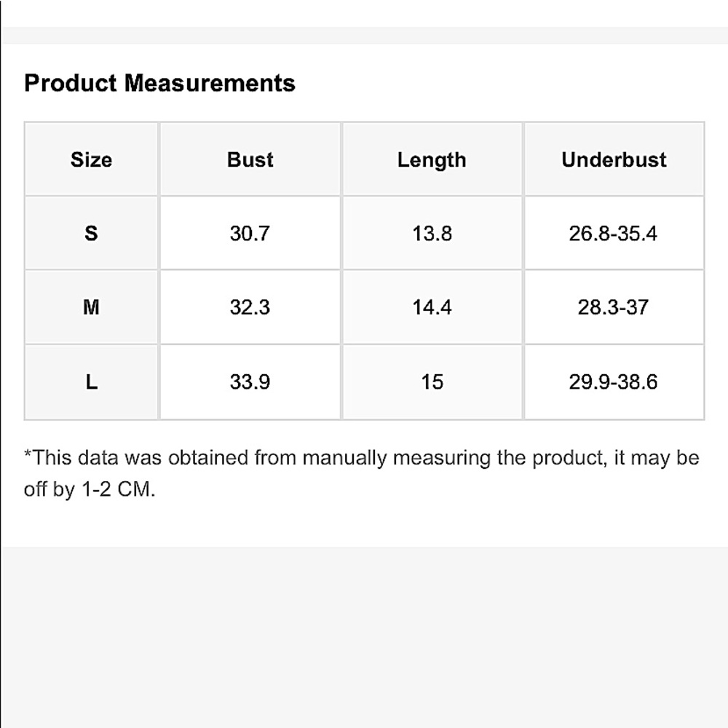Image resolution: width=728 pixels, height=728 pixels.
Task: Click the manually measuring disclaimer note
Action: [361, 458]
